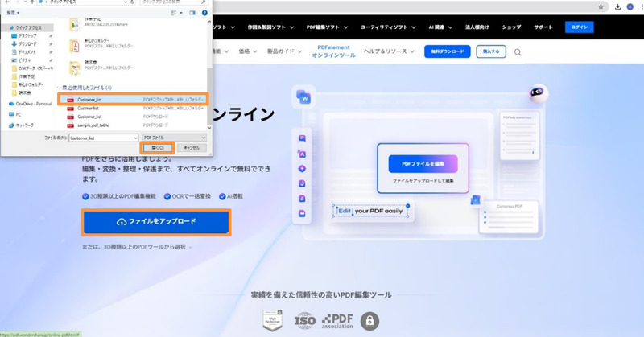Expand the AI関連 menu

(440, 27)
